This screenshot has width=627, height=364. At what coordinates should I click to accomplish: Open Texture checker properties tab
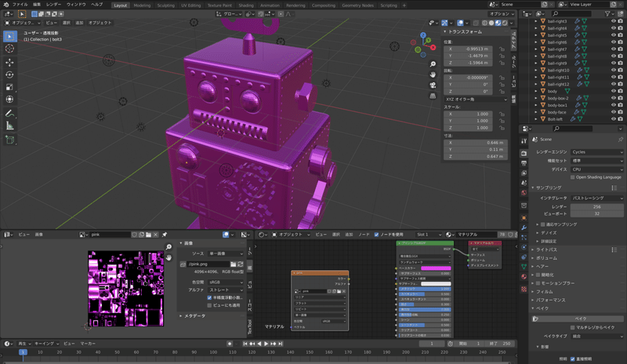coord(524,289)
